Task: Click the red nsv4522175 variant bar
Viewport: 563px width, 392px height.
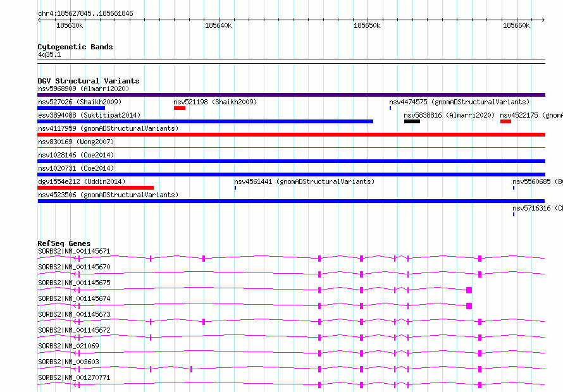Action: click(x=505, y=121)
